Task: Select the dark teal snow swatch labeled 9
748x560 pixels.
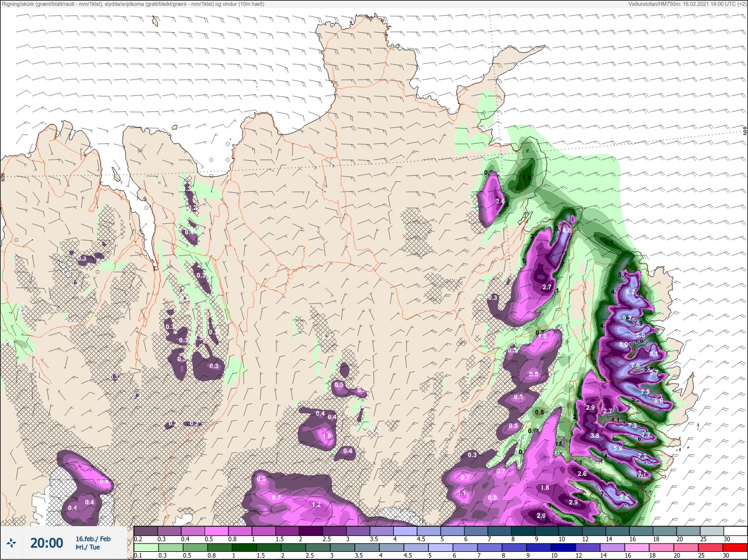Action: tap(548, 531)
